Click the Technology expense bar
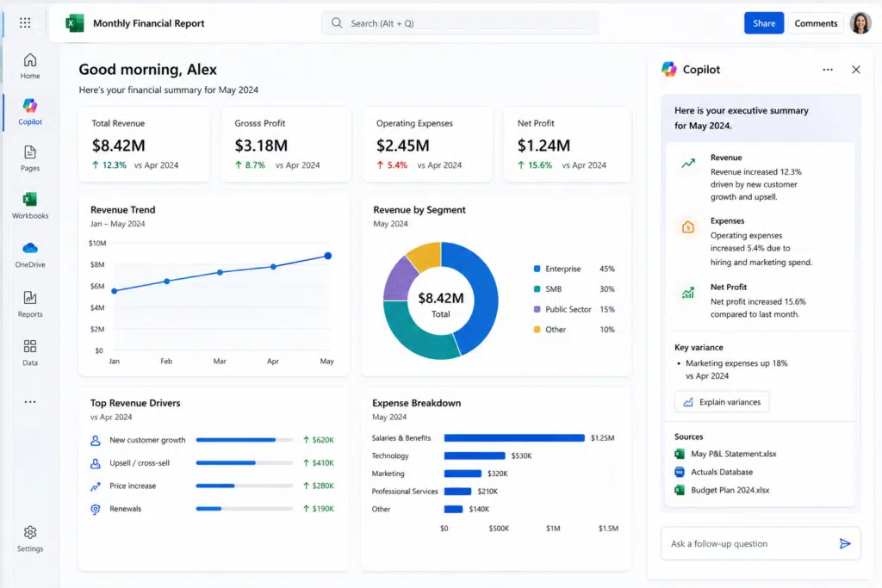Image resolution: width=882 pixels, height=588 pixels. (x=475, y=456)
